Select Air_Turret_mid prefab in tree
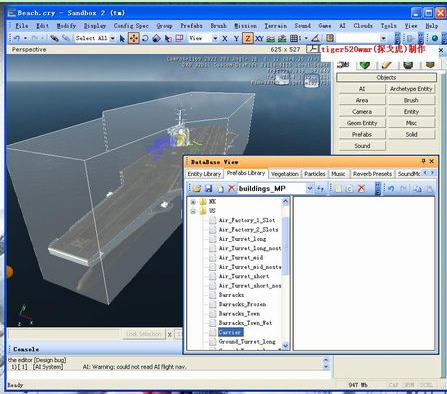 click(x=241, y=258)
